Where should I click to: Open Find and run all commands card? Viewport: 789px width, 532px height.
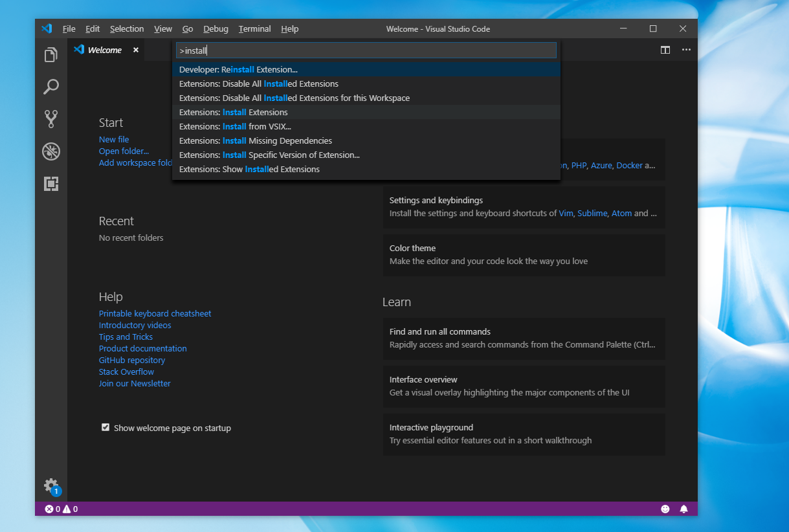[524, 338]
